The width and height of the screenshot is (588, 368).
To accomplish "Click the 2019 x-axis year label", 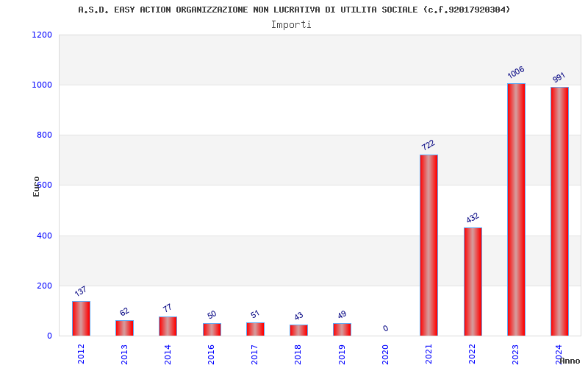I will pyautogui.click(x=342, y=354).
